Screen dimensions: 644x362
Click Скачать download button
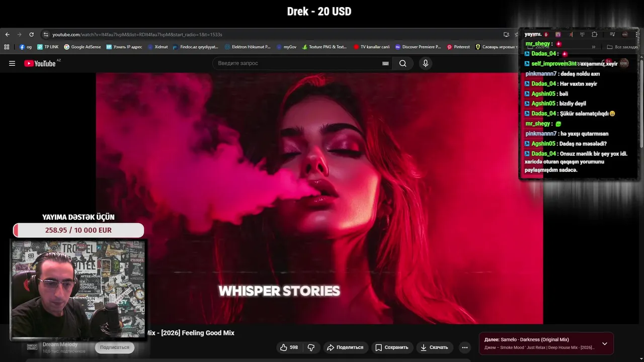[434, 347]
